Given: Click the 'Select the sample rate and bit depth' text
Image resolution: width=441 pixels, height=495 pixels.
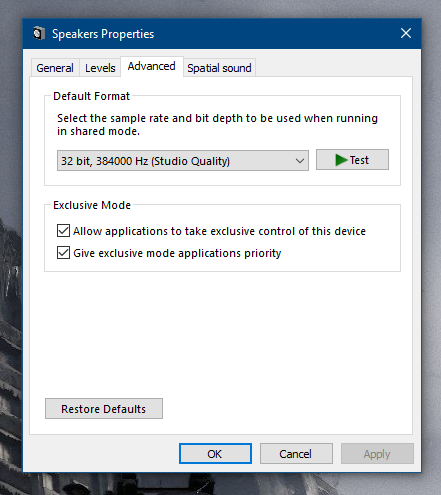Looking at the screenshot, I should (x=217, y=125).
